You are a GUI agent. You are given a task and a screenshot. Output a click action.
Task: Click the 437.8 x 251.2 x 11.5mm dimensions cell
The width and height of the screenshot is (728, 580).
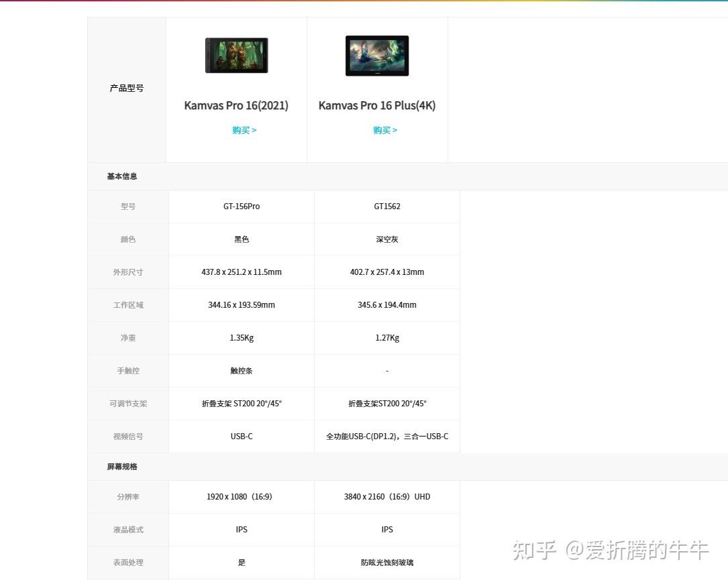pyautogui.click(x=242, y=272)
